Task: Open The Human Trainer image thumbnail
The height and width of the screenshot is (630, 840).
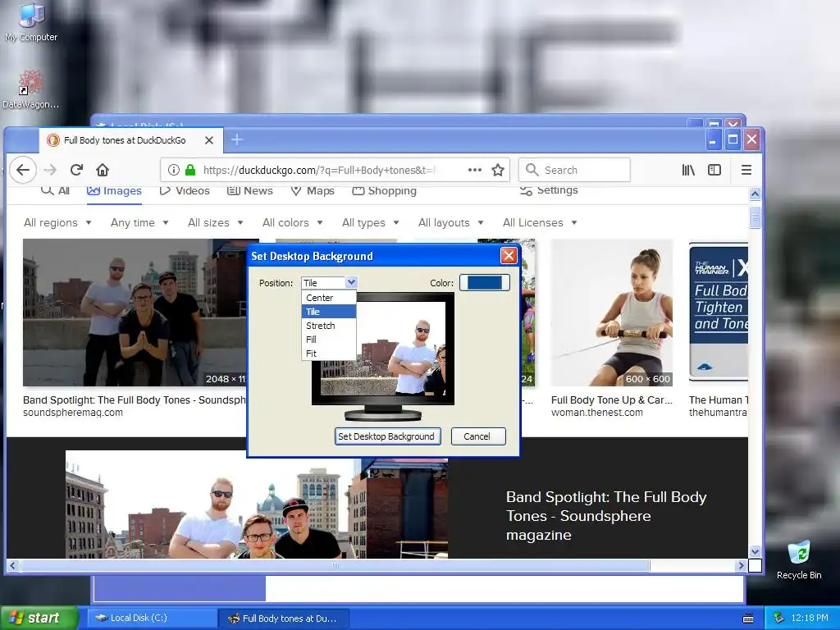Action: point(718,313)
